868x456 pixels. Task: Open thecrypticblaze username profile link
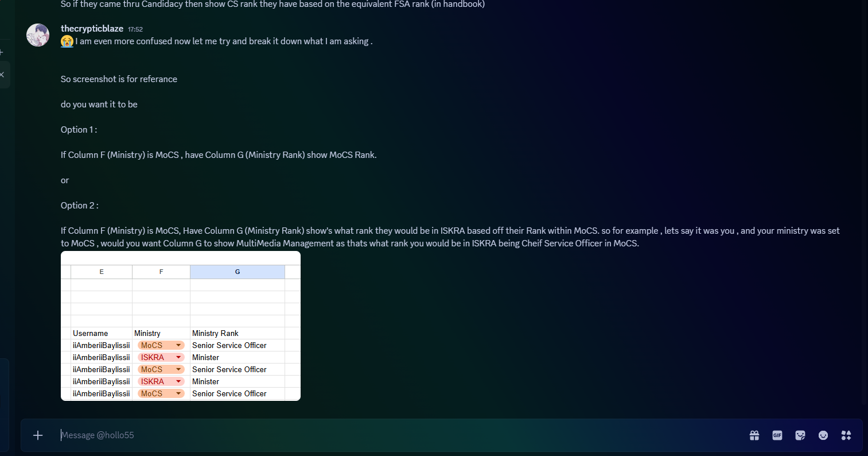click(92, 29)
